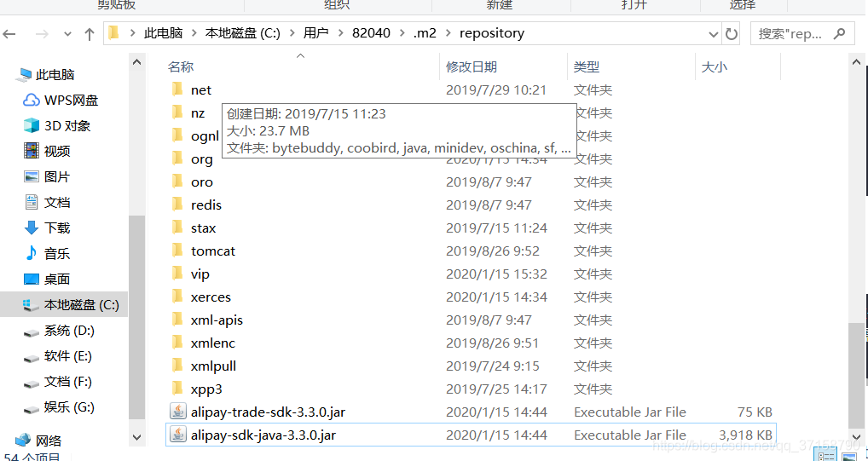Select 桌面 in the sidebar
This screenshot has height=461, width=868.
click(x=47, y=279)
